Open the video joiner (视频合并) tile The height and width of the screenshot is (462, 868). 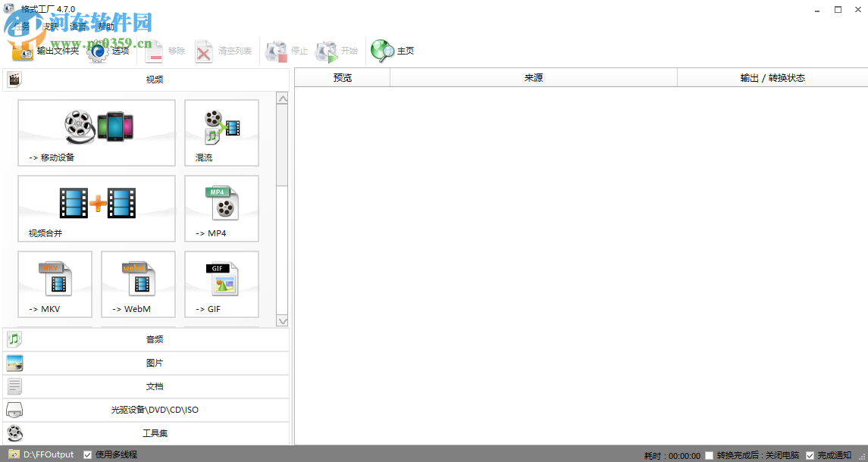[96, 208]
